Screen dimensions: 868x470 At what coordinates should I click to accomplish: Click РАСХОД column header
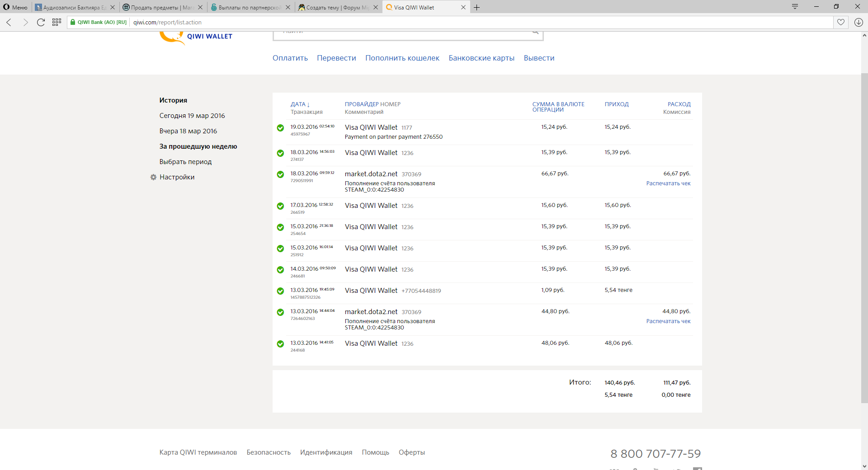coord(679,104)
